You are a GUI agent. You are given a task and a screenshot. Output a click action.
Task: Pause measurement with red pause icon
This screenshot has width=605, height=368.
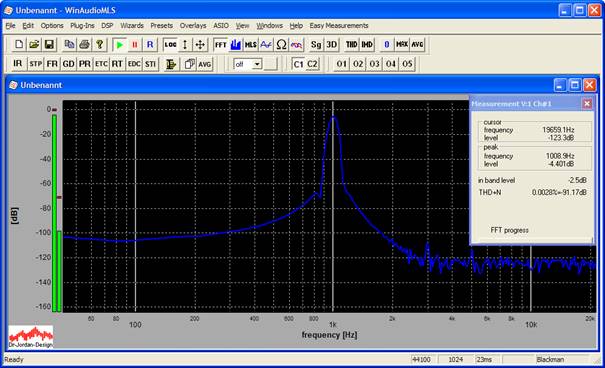pos(135,45)
